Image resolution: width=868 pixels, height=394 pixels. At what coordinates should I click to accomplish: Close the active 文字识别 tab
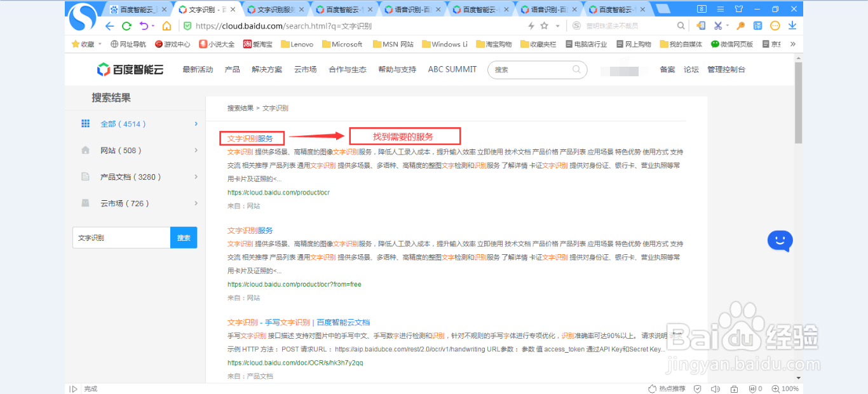pos(233,10)
